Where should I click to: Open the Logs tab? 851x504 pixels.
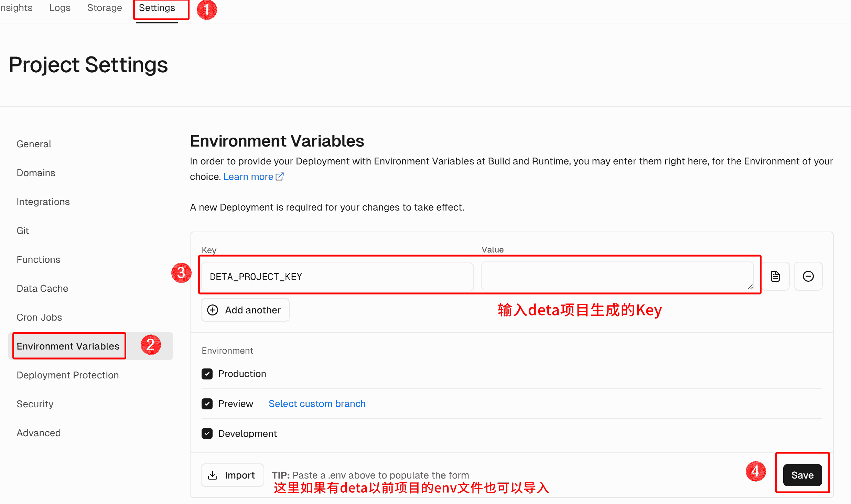(60, 8)
